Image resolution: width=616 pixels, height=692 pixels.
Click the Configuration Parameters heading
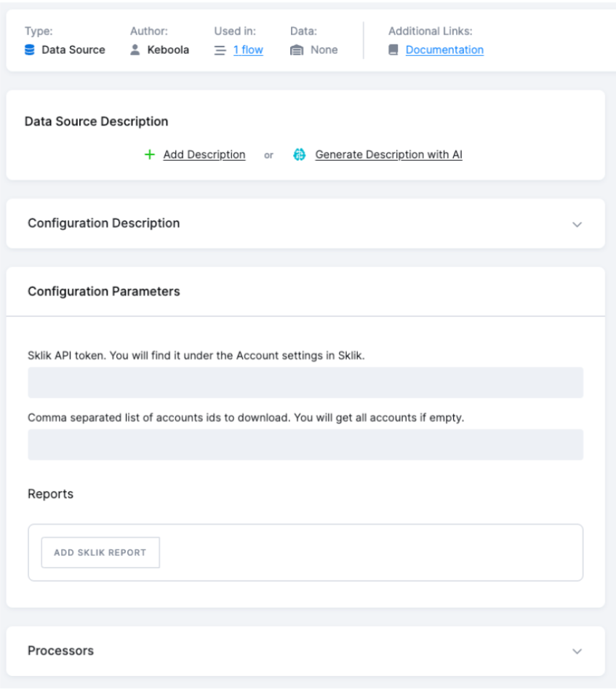104,291
